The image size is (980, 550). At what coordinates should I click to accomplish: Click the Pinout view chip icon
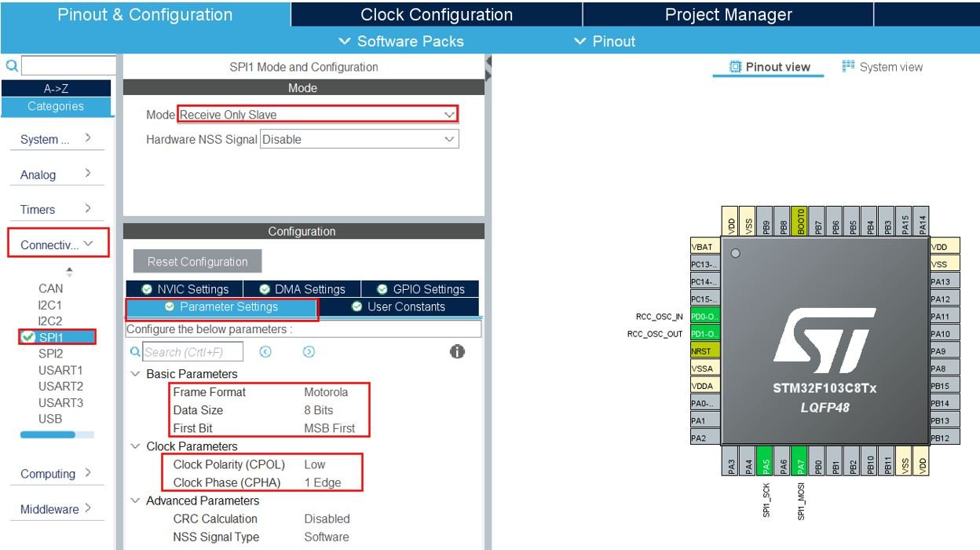pyautogui.click(x=736, y=67)
